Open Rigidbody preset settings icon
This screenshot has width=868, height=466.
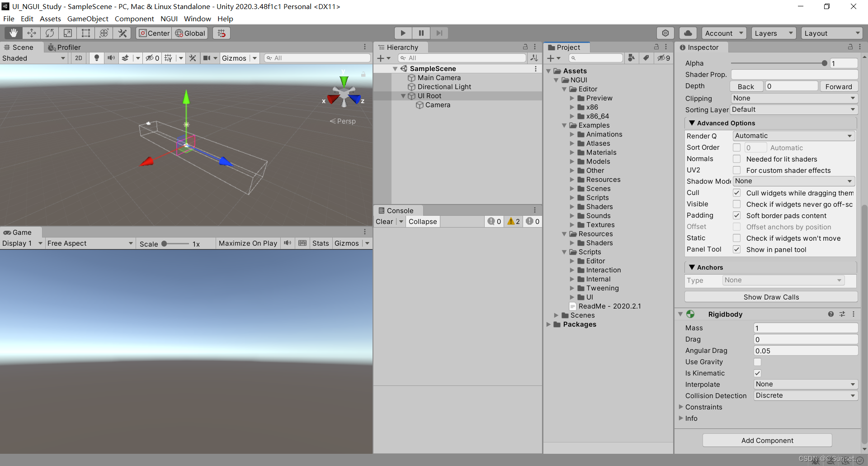pyautogui.click(x=842, y=314)
